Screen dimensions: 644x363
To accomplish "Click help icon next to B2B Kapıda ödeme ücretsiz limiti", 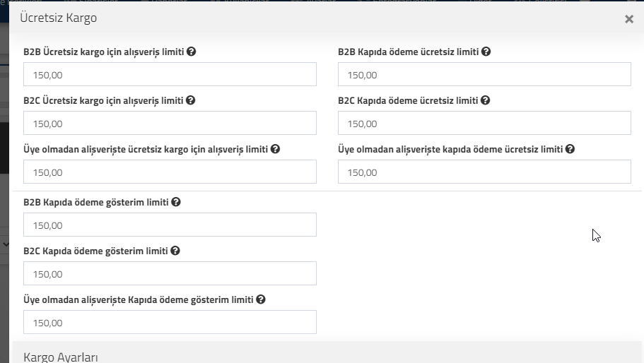I will pos(486,52).
